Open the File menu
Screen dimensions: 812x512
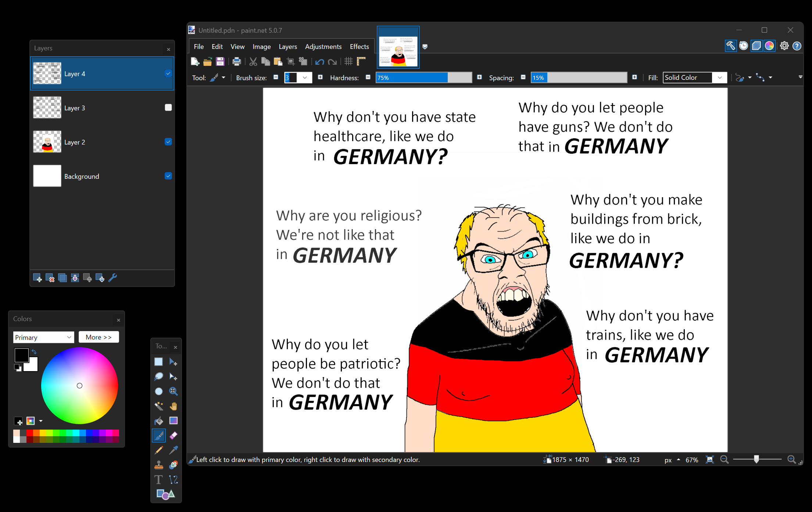pyautogui.click(x=198, y=47)
